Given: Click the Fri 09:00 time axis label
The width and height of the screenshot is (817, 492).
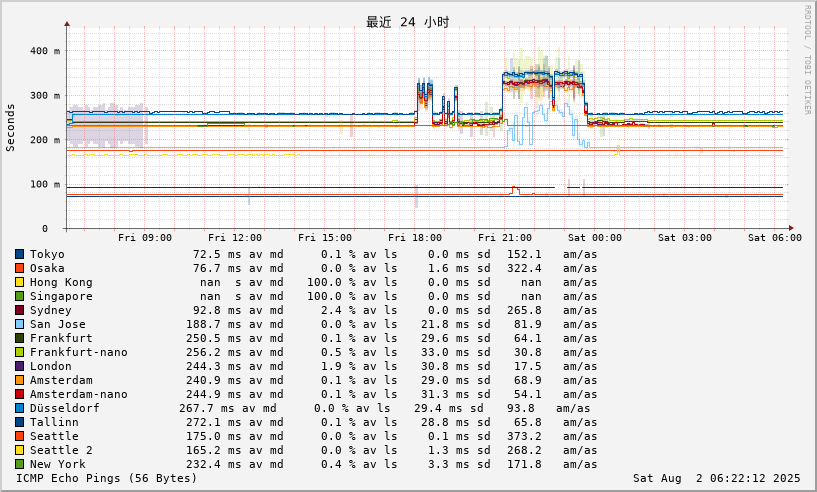Looking at the screenshot, I should tap(145, 238).
